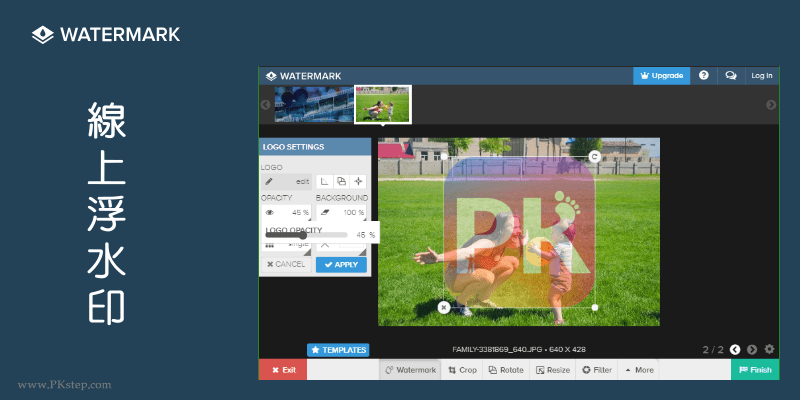
Task: Select the Resize tool
Action: tap(553, 370)
